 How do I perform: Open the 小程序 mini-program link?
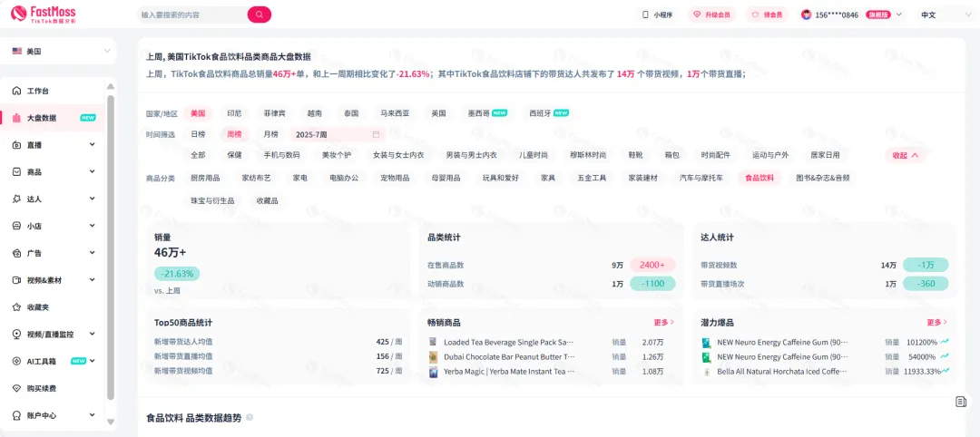tap(658, 15)
